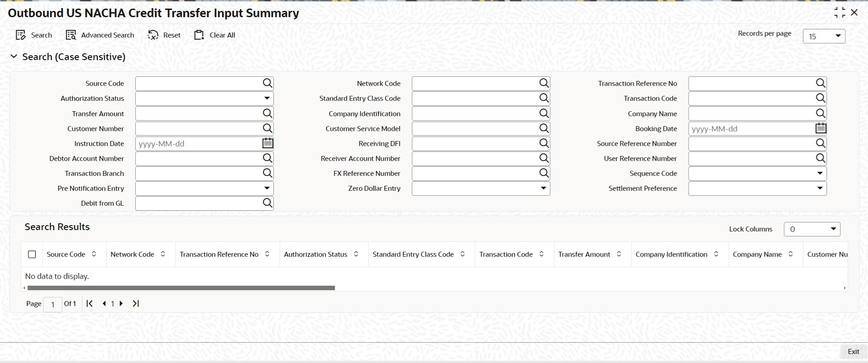Image resolution: width=868 pixels, height=363 pixels.
Task: Sort by Standard Entry Class Code column
Action: 463,254
